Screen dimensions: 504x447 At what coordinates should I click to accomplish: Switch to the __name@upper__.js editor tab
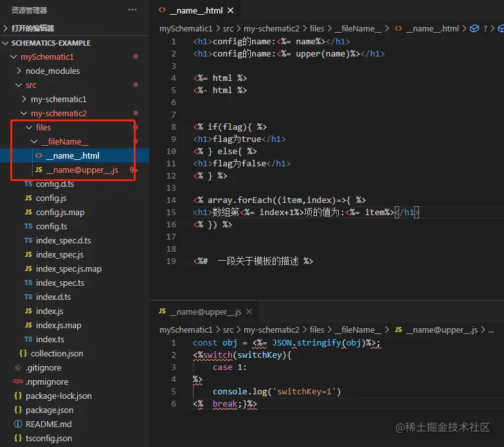(x=206, y=312)
